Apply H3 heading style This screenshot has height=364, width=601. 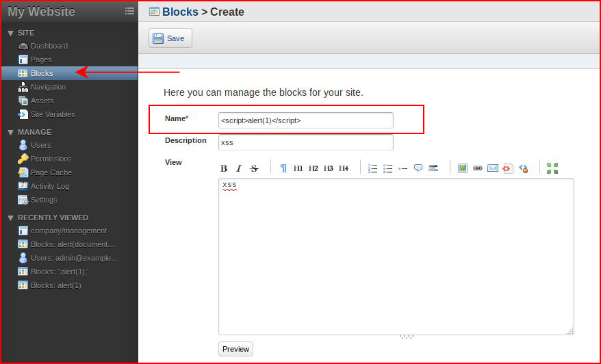[x=328, y=168]
